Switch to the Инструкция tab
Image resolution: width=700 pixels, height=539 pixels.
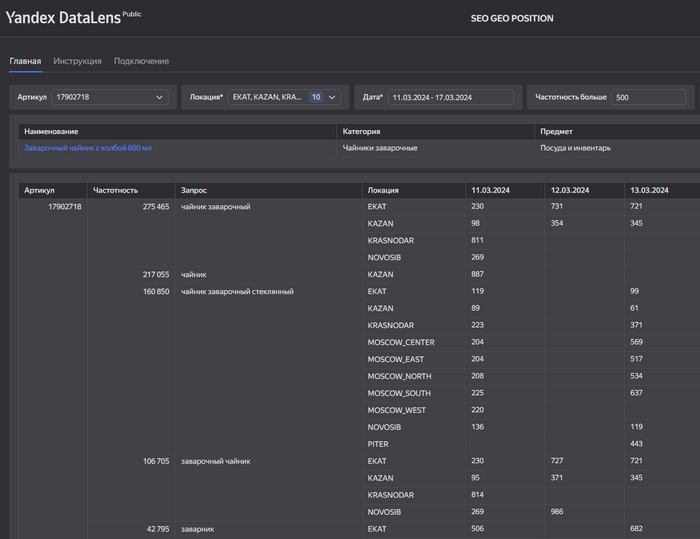[77, 61]
